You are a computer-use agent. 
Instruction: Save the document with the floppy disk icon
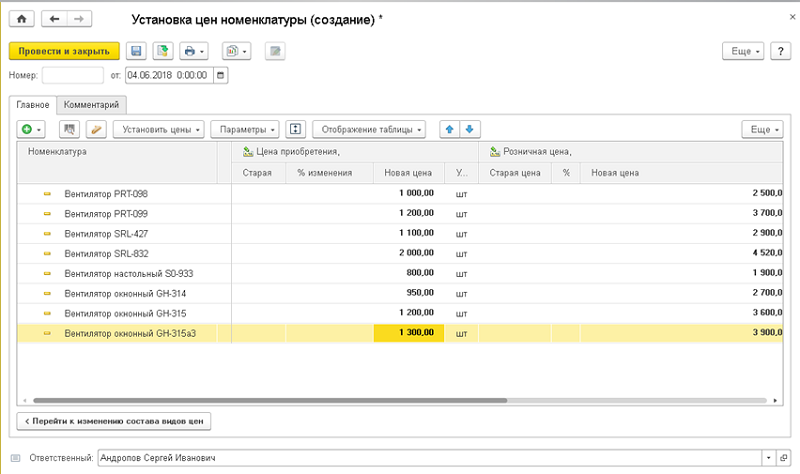click(136, 51)
